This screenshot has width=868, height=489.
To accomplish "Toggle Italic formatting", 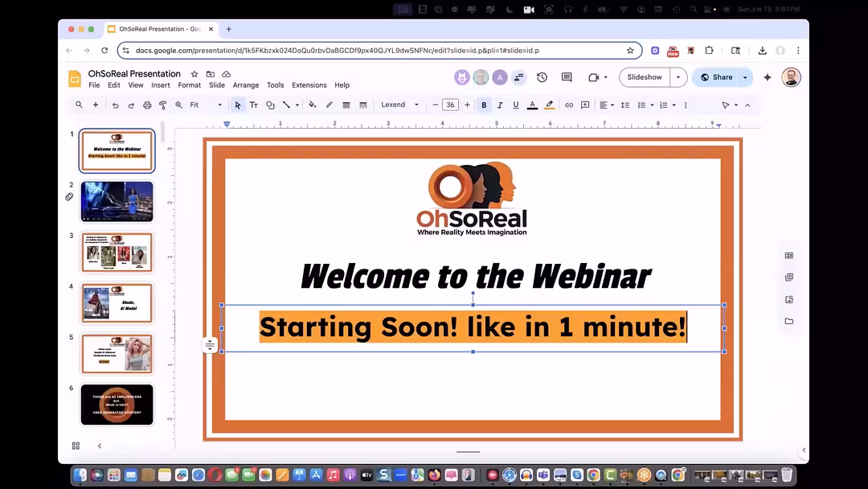I will tap(500, 105).
